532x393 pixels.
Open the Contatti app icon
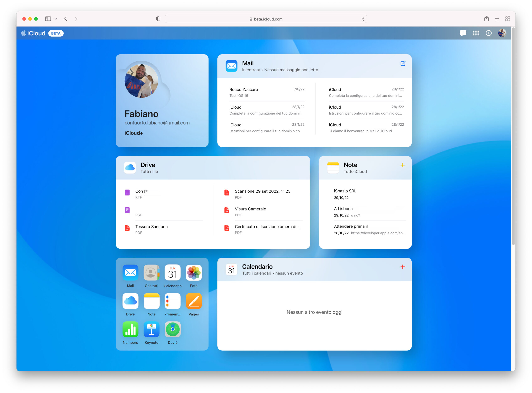(x=151, y=273)
